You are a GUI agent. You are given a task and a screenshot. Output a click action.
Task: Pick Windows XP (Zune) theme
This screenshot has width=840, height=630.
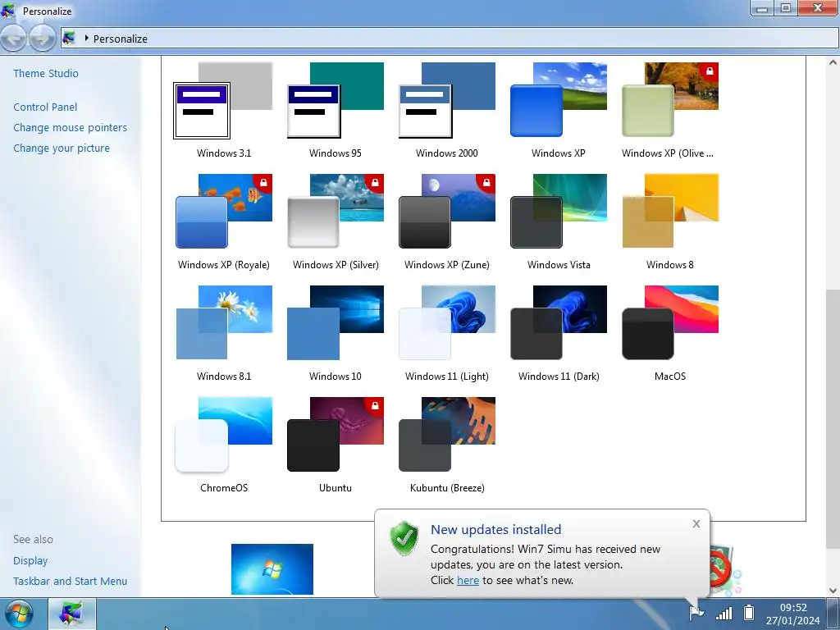pyautogui.click(x=447, y=221)
